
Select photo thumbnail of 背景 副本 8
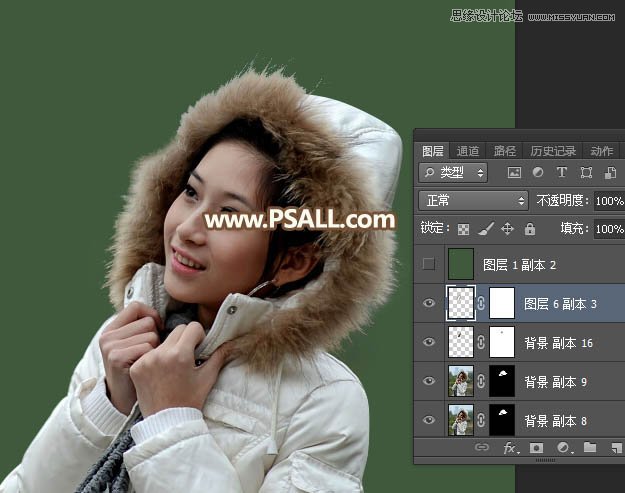[461, 420]
